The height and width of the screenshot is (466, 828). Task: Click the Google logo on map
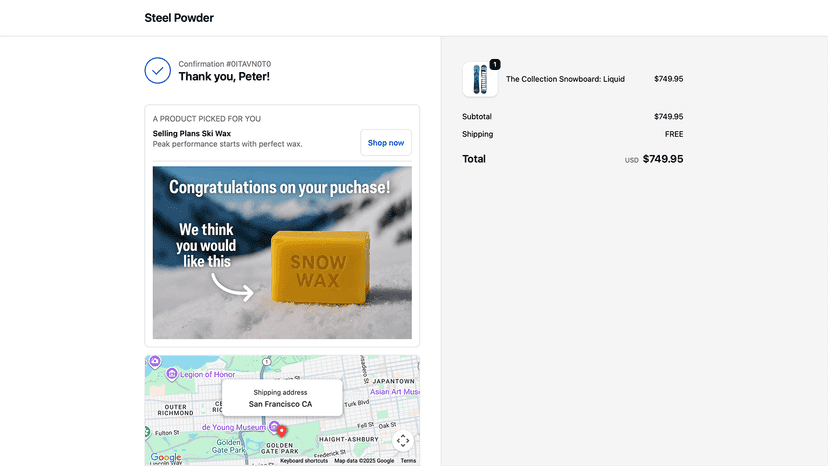pyautogui.click(x=166, y=457)
